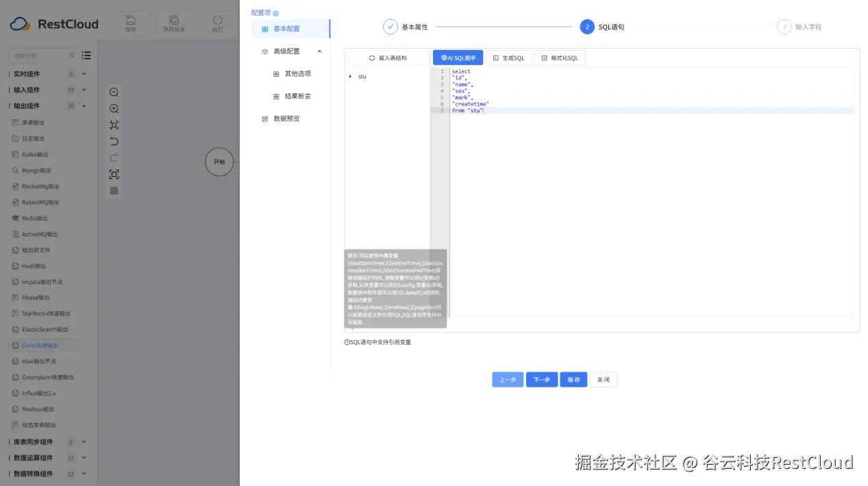This screenshot has height=486, width=868.
Task: Click the fit-to-view icon in canvas toolbar
Action: tap(114, 124)
